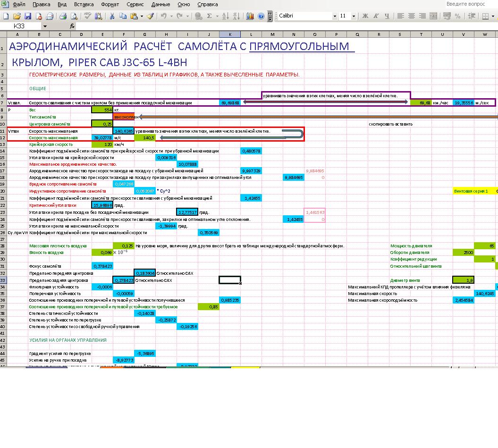Click the 'Введите вопрос' help input box
This screenshot has width=498, height=448.
coord(470,4)
